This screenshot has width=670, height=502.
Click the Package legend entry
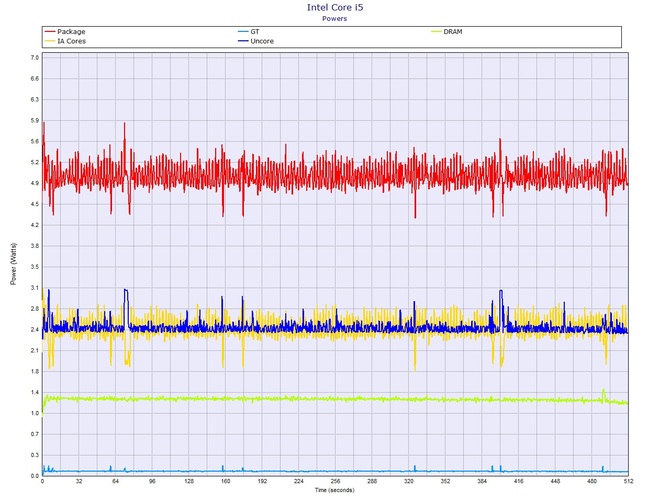pos(65,32)
